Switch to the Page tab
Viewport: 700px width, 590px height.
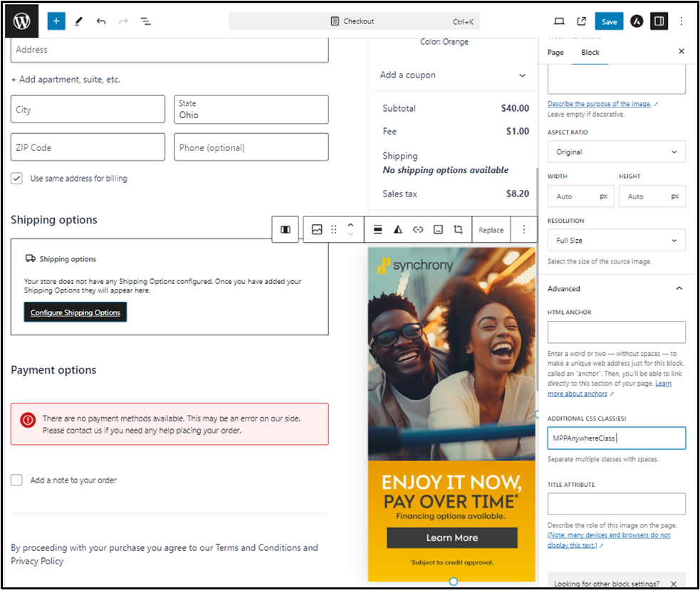555,53
